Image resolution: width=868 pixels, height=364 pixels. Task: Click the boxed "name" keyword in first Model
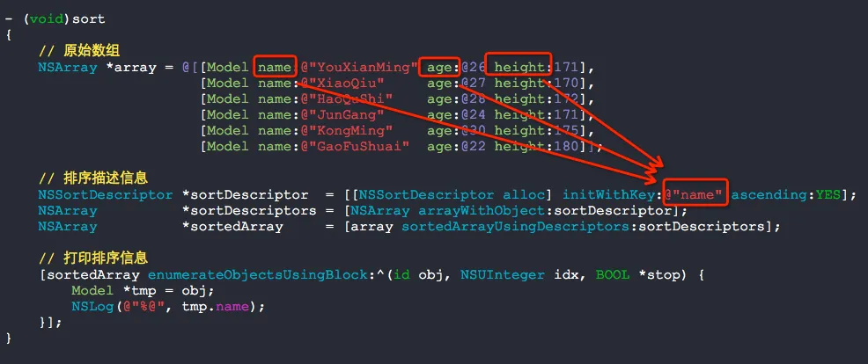point(276,68)
